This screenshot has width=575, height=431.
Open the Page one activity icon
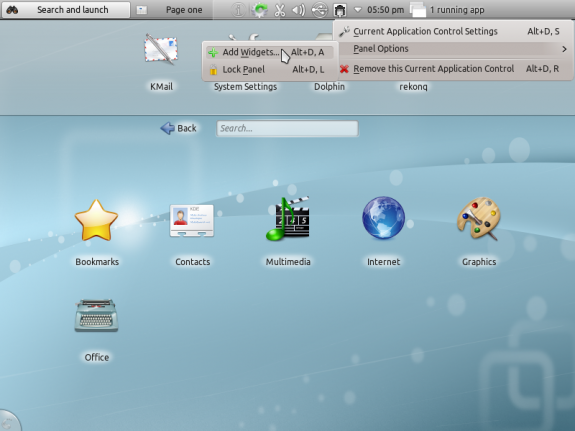coord(142,10)
